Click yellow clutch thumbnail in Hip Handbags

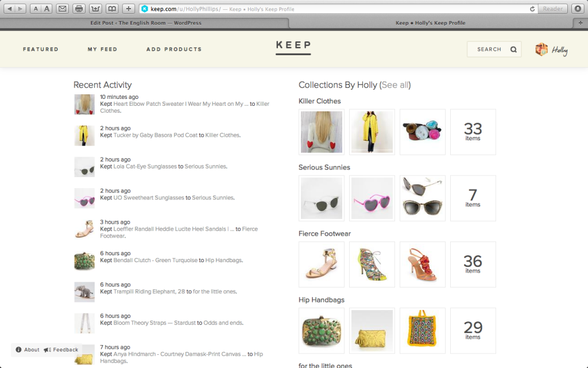tap(372, 331)
